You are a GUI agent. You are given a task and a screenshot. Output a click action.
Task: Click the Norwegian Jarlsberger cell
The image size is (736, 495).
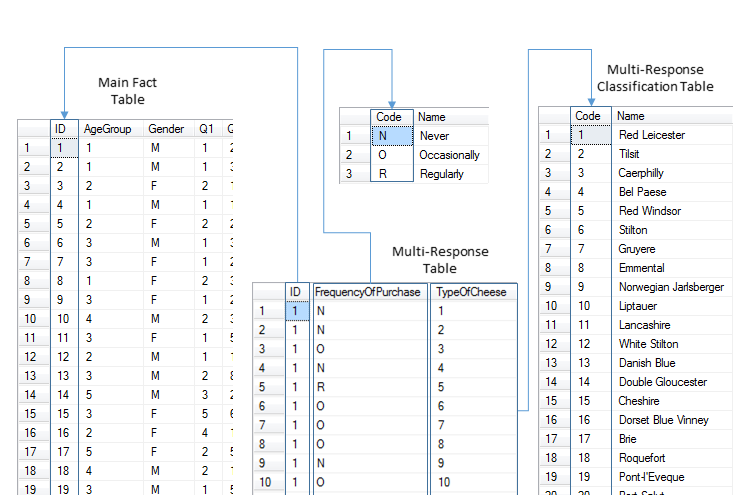(x=671, y=287)
